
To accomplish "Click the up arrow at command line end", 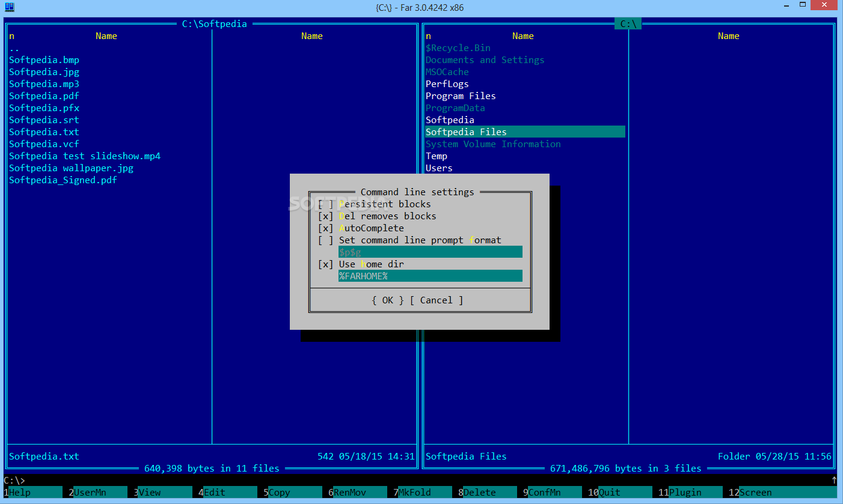I will 834,481.
